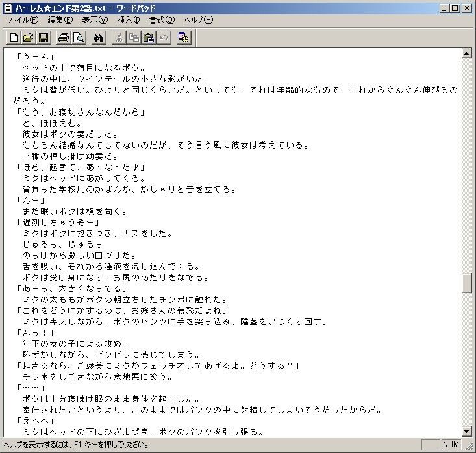
Task: Insert date and time via toolbar icon
Action: tap(184, 38)
